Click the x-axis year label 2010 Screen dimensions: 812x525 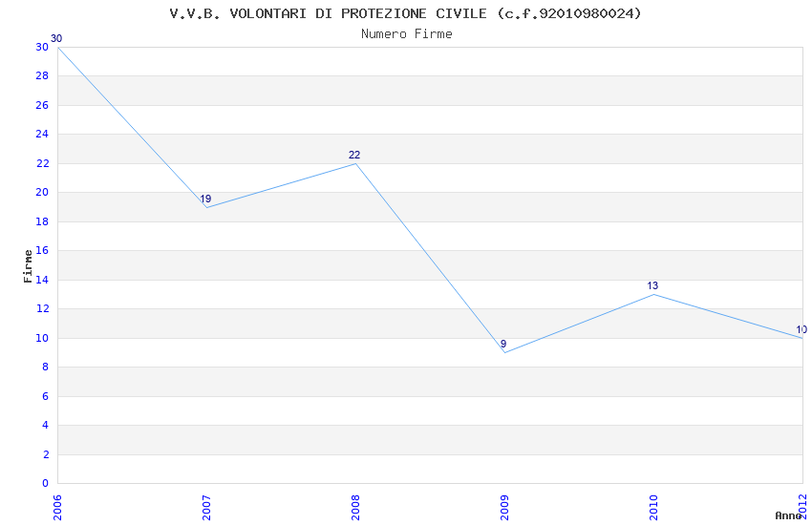tap(653, 508)
